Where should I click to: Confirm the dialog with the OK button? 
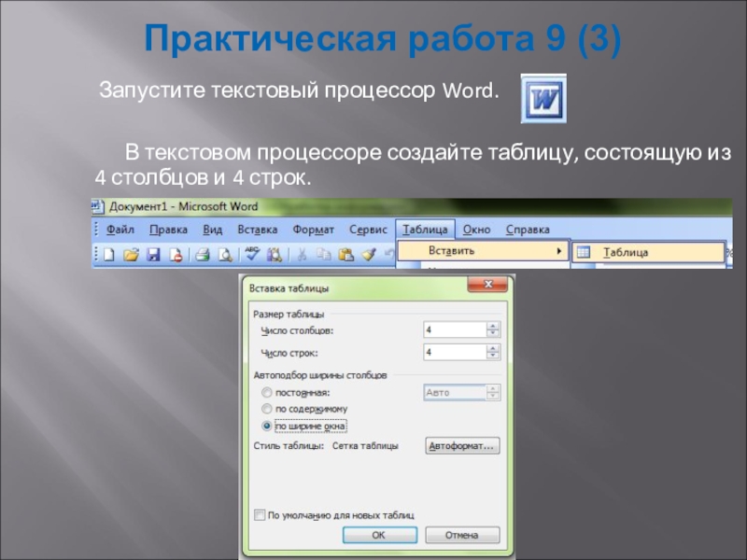(x=380, y=535)
